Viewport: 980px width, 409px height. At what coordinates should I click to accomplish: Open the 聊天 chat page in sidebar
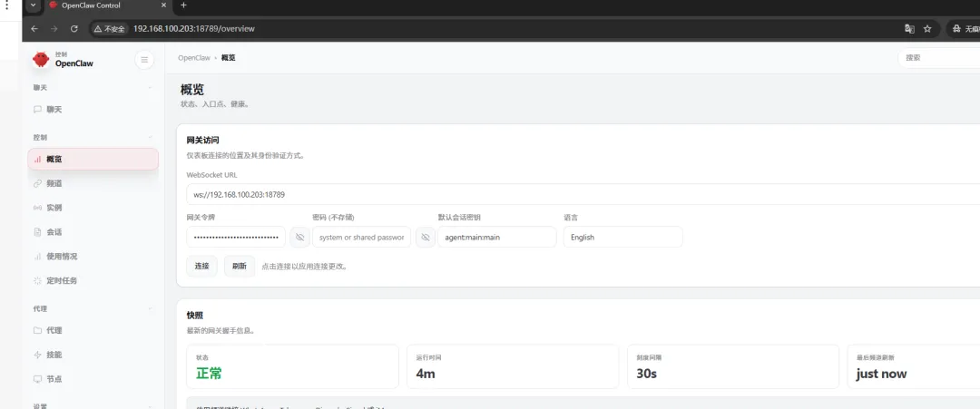click(93, 109)
